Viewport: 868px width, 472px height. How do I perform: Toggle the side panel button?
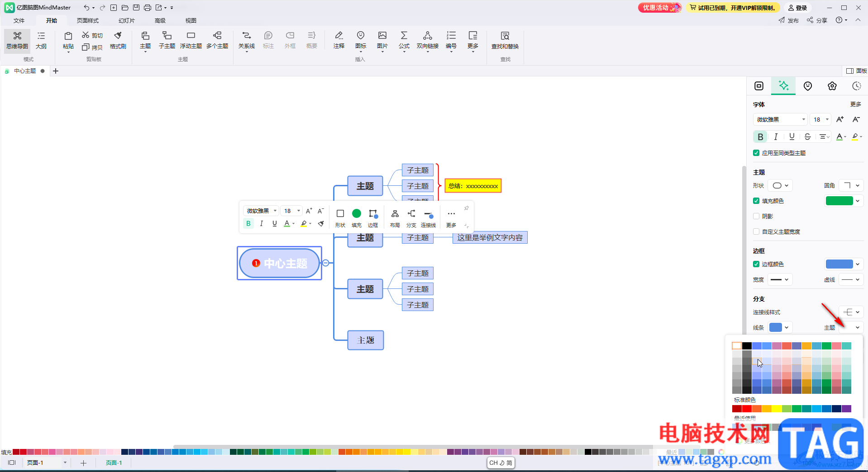856,71
